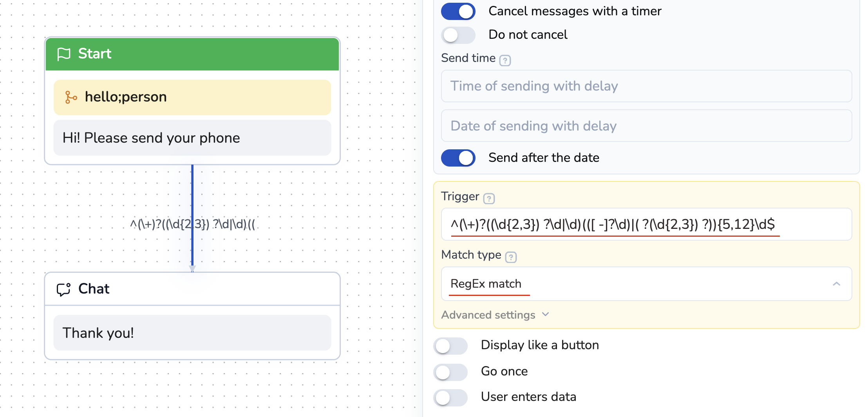Turn off Send after the date
868x417 pixels.
pos(458,158)
